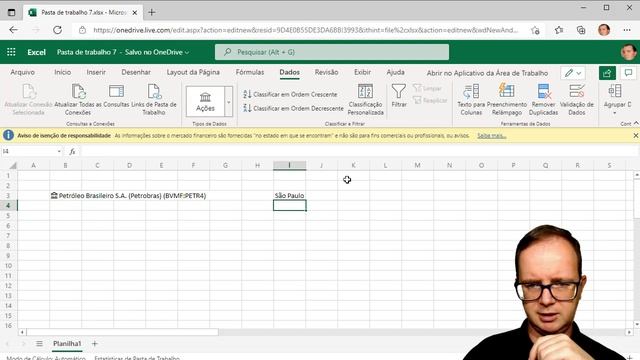Open the Name Box dropdown arrow

click(x=59, y=151)
